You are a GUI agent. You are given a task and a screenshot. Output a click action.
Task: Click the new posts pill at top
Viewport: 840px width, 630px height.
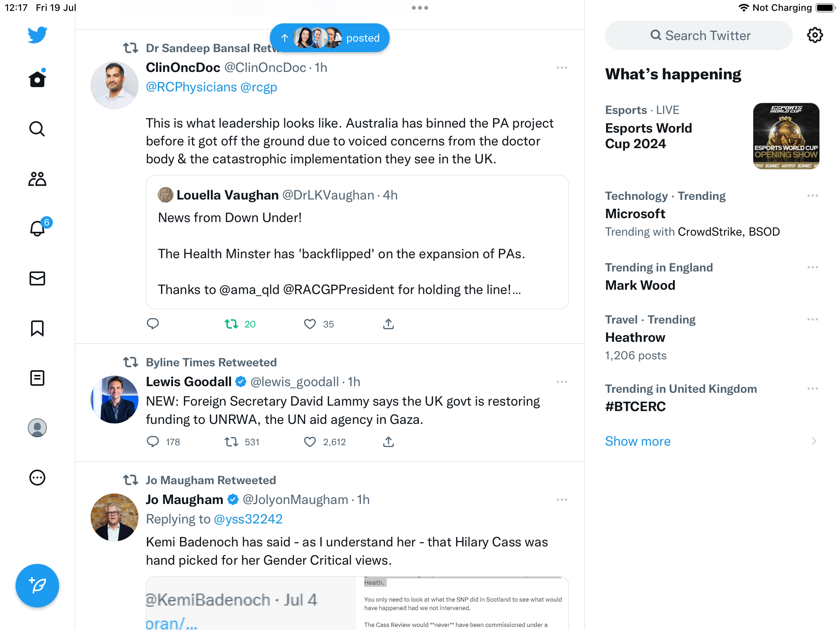tap(330, 38)
